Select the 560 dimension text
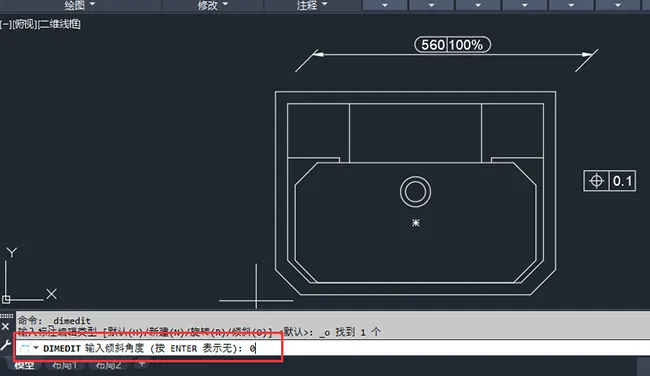 pos(432,45)
